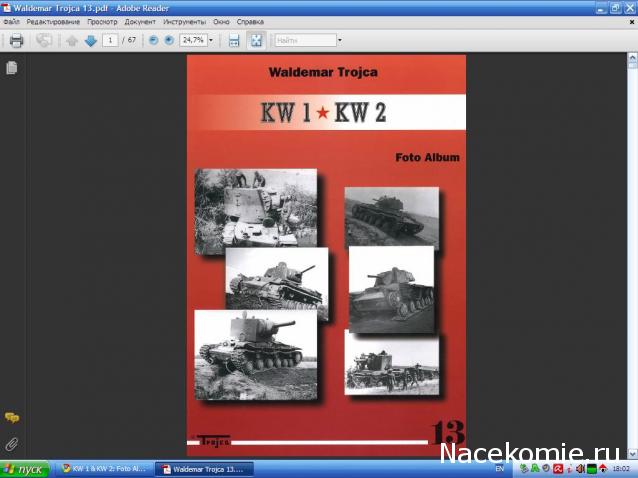The width and height of the screenshot is (638, 478).
Task: Click the Print icon in the toolbar
Action: click(16, 40)
